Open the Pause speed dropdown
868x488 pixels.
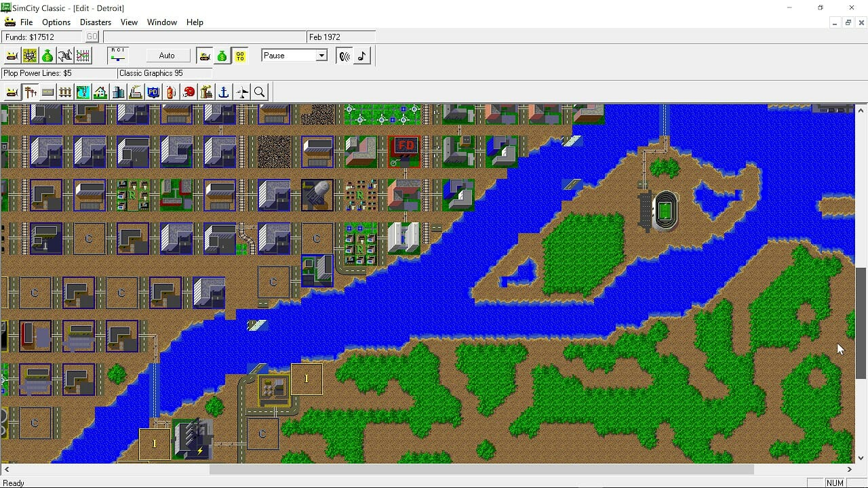pyautogui.click(x=321, y=56)
